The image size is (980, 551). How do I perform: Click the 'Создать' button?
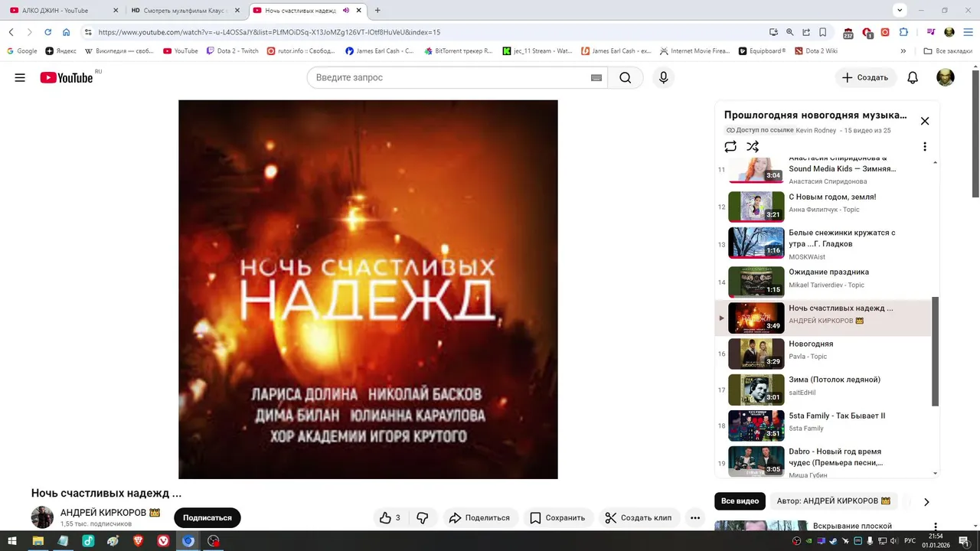pos(865,77)
